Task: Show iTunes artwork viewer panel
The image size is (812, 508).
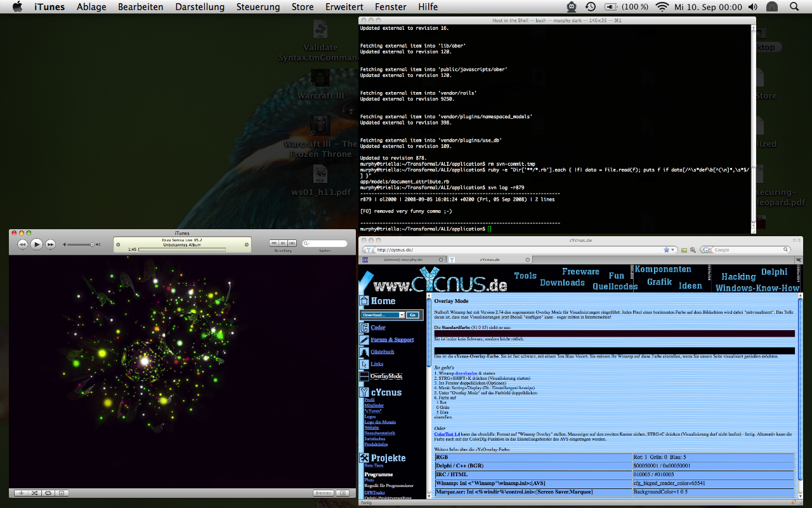Action: click(62, 493)
